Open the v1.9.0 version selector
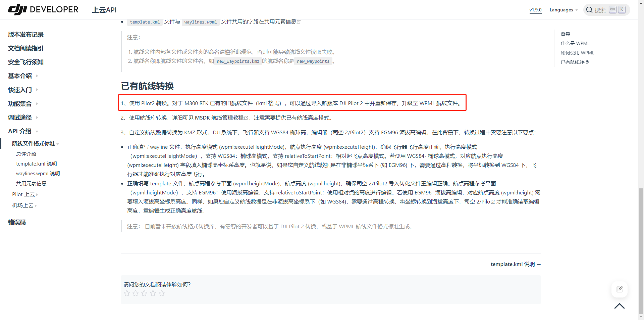Viewport: 644px width, 320px height. click(535, 10)
